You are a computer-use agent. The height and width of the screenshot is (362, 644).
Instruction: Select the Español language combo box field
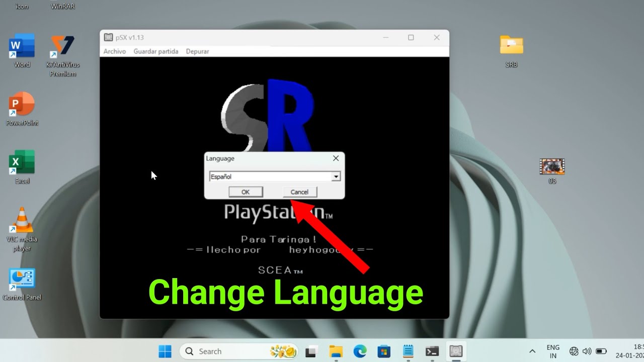click(x=275, y=176)
